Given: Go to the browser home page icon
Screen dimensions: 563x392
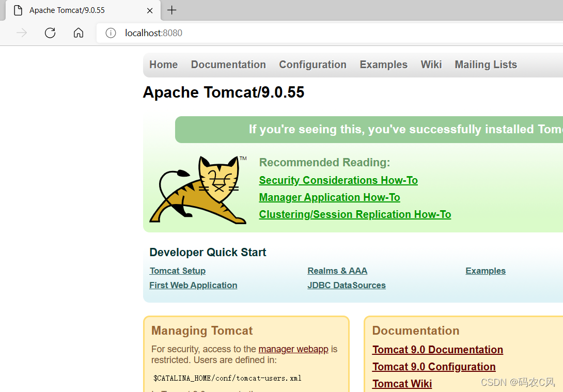Looking at the screenshot, I should [79, 33].
